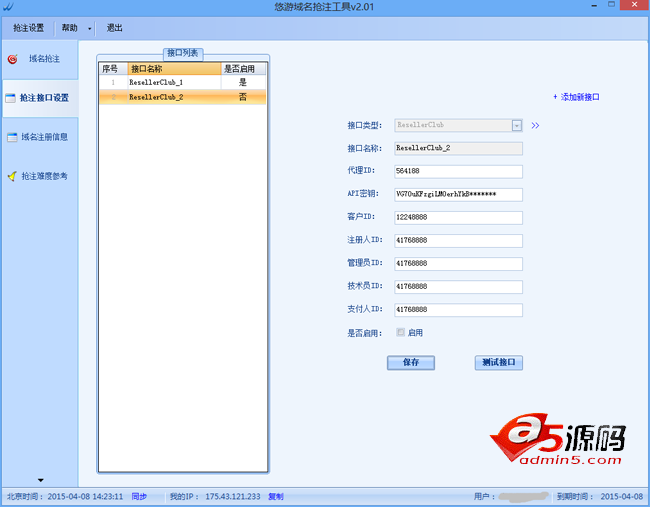650x507 pixels.
Task: Click the window icon beside 抢注接口设置
Action: 10,98
